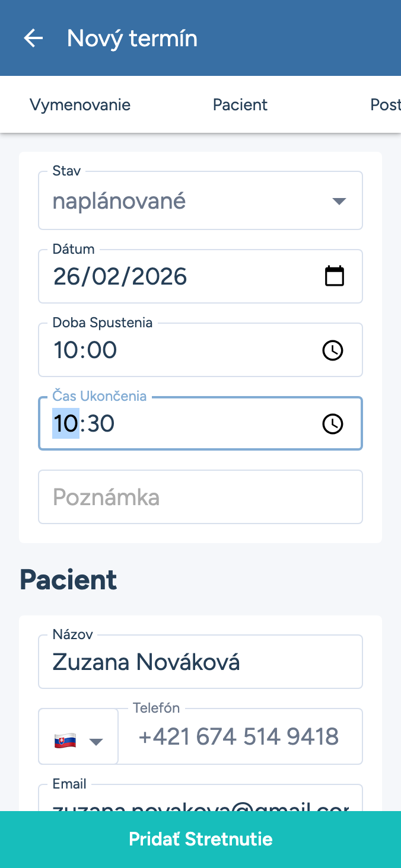The height and width of the screenshot is (868, 401).
Task: Open clock picker for Doba Spustenia
Action: pos(333,350)
